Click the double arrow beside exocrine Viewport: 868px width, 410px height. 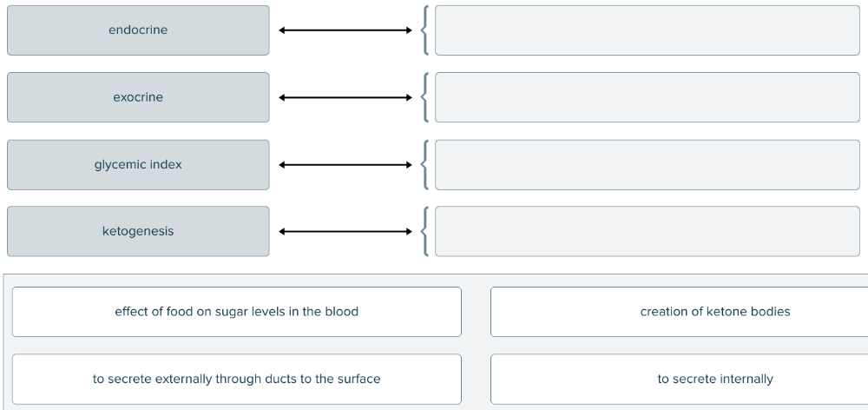point(345,97)
